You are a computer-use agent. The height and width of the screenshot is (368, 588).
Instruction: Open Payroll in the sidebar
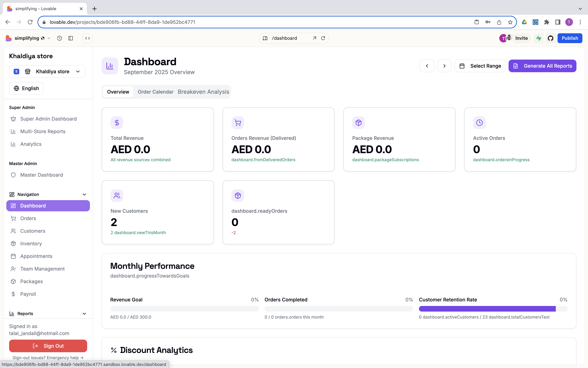click(48, 294)
